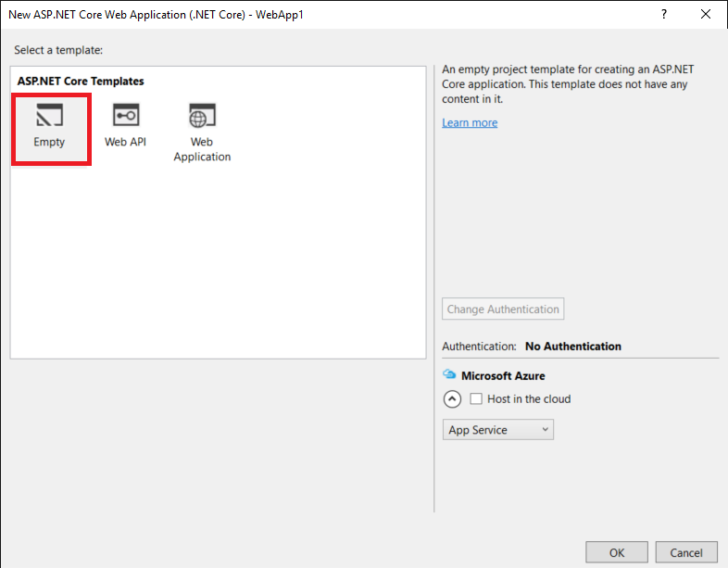The height and width of the screenshot is (568, 728).
Task: Click the No Authentication status text
Action: click(x=573, y=347)
